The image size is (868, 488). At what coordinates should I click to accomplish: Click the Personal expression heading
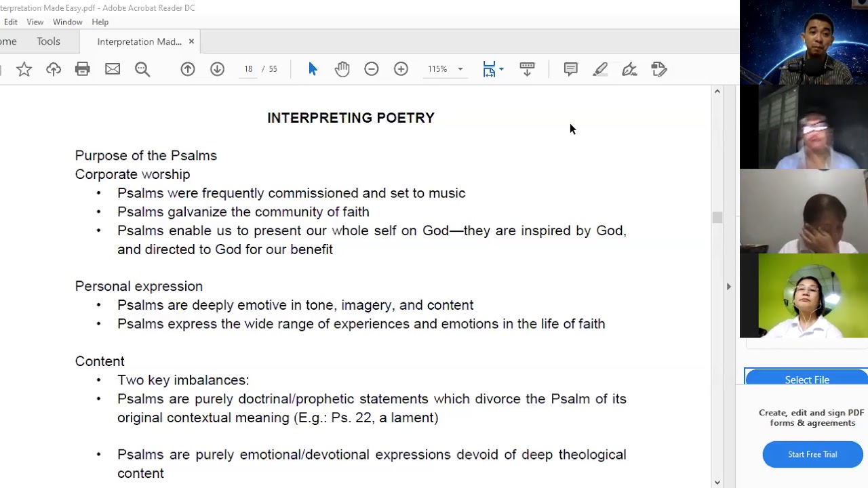pyautogui.click(x=139, y=286)
